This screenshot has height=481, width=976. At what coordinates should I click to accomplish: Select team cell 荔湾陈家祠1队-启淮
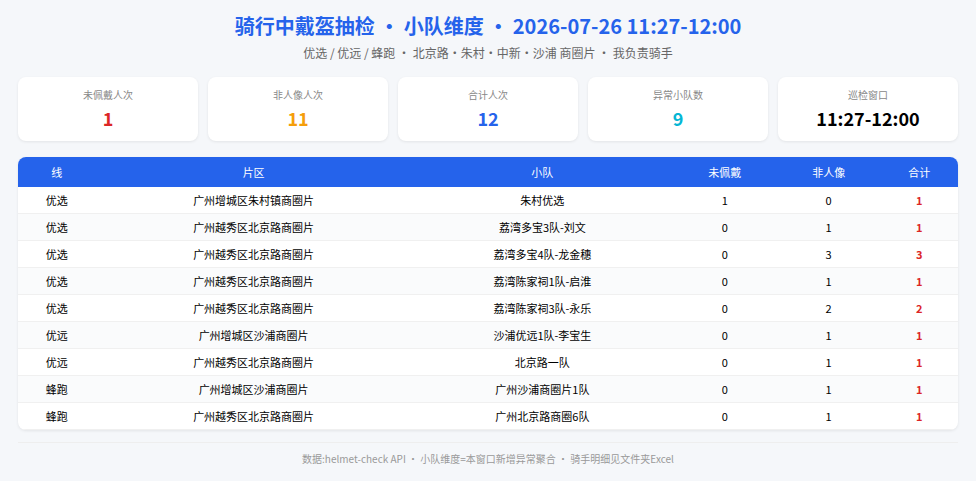542,282
